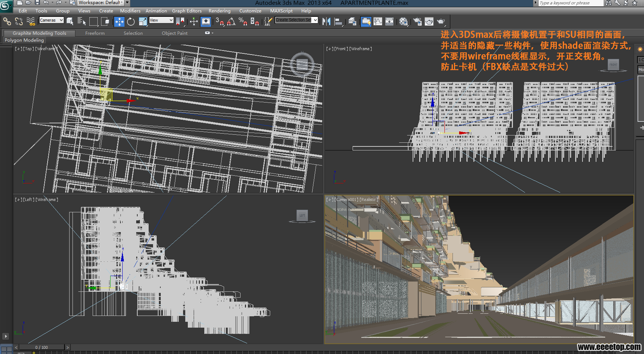Click binoculars search icon
The image size is (644, 354).
point(608,3)
